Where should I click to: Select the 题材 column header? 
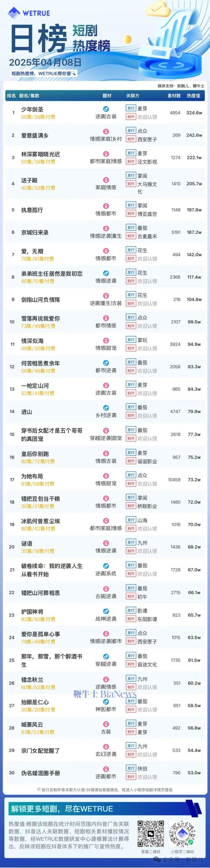107,96
